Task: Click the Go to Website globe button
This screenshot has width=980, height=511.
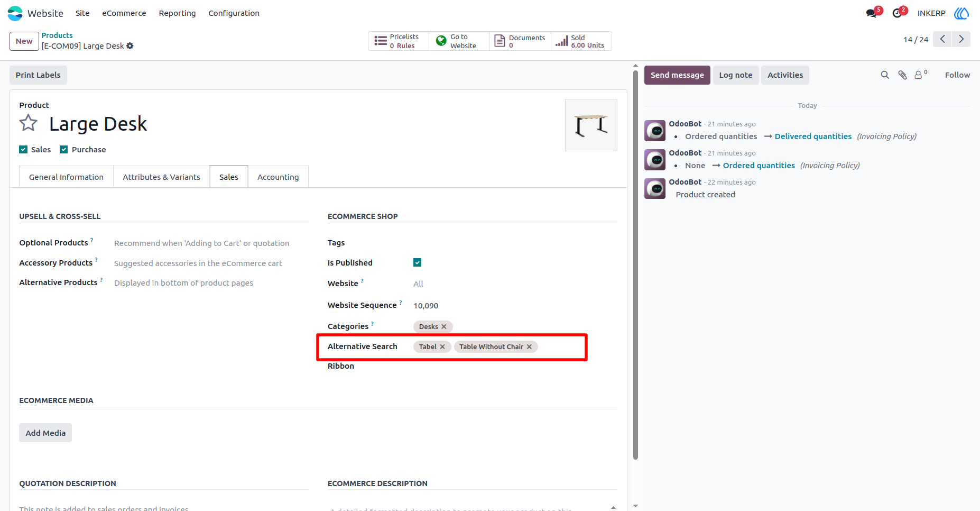Action: 459,41
